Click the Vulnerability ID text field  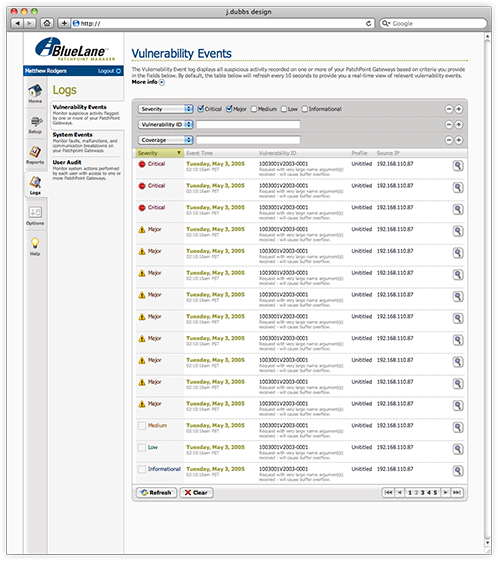click(248, 125)
